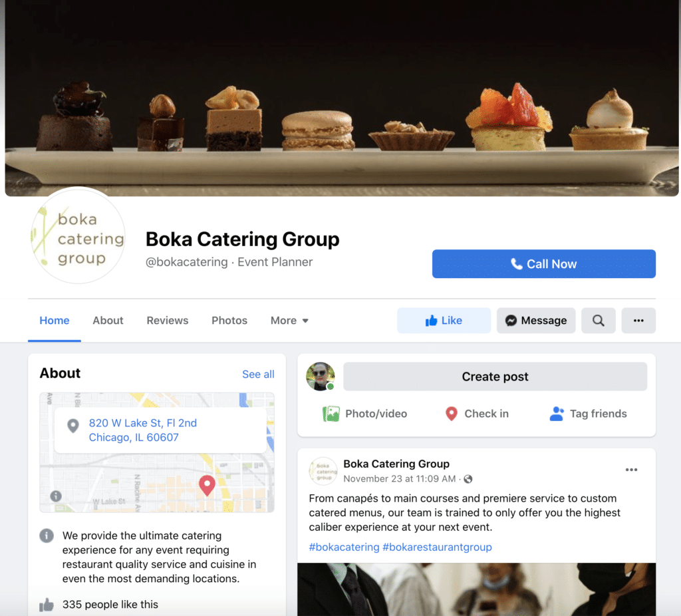
Task: Toggle Like on the page
Action: point(444,321)
